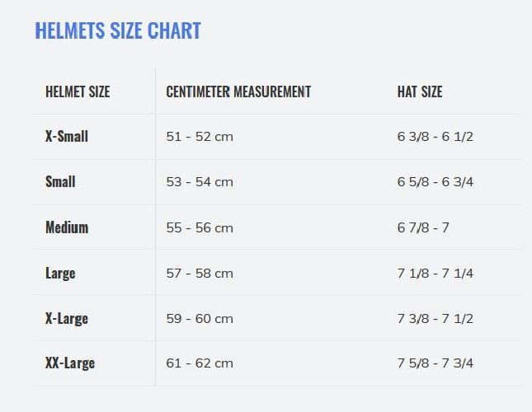The height and width of the screenshot is (412, 532).
Task: Select the Helmet Size column header
Action: [x=78, y=91]
